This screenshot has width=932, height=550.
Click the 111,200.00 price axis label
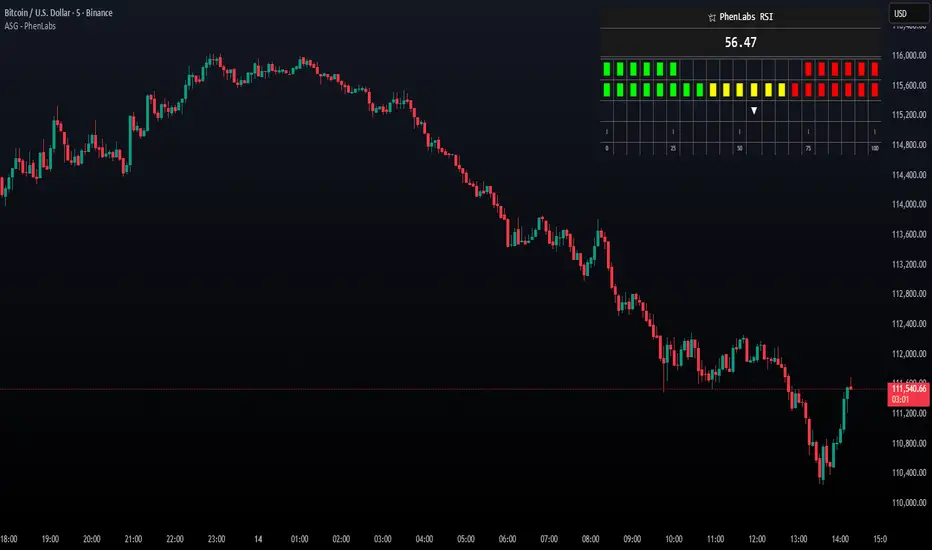coord(909,413)
